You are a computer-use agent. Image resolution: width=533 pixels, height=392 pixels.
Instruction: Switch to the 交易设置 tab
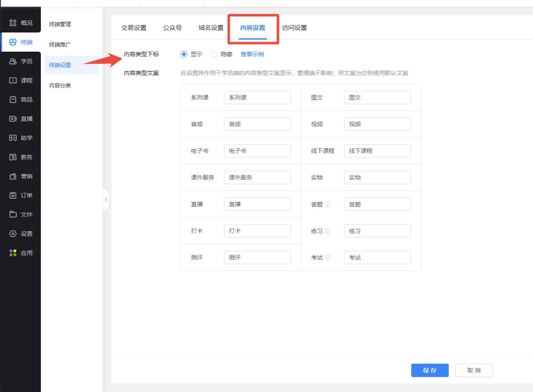[x=134, y=28]
